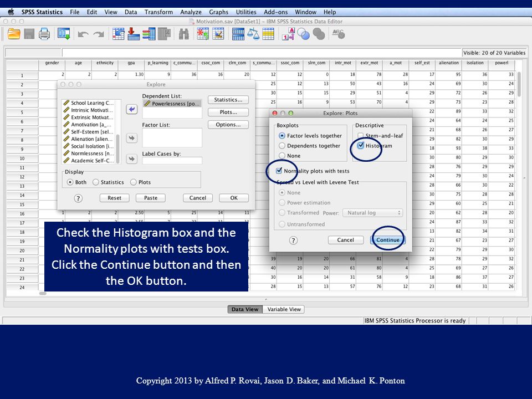
Task: Switch to the Variable View tab
Action: (x=284, y=309)
